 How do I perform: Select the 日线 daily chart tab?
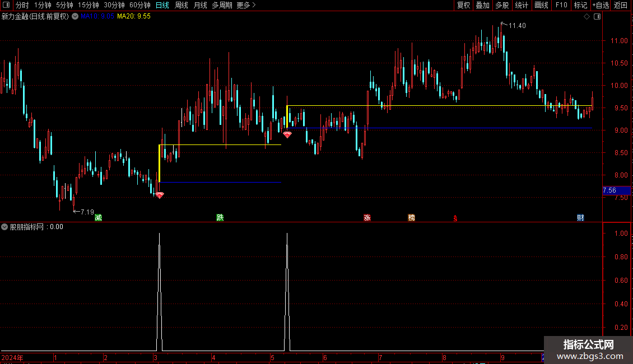[162, 5]
